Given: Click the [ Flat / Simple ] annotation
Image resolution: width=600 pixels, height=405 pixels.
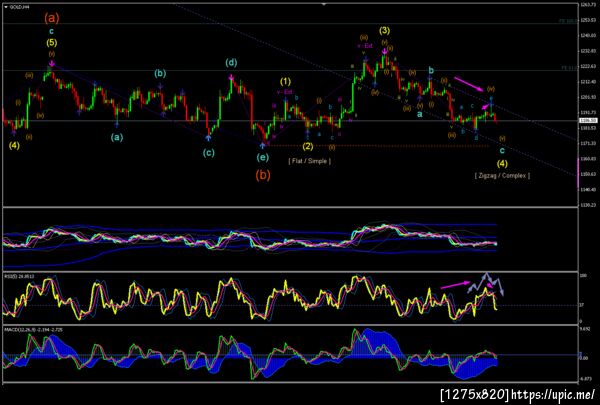Looking at the screenshot, I should [x=310, y=161].
